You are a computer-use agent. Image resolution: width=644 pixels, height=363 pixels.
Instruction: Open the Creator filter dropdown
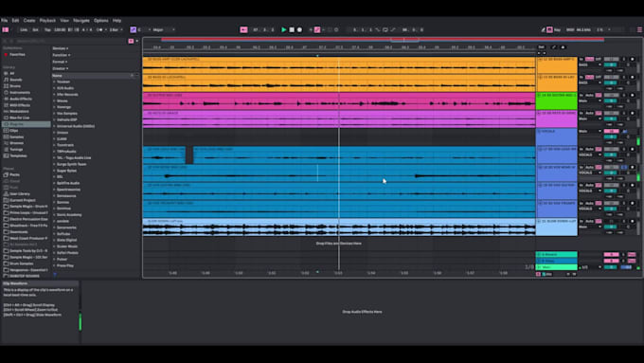click(61, 68)
